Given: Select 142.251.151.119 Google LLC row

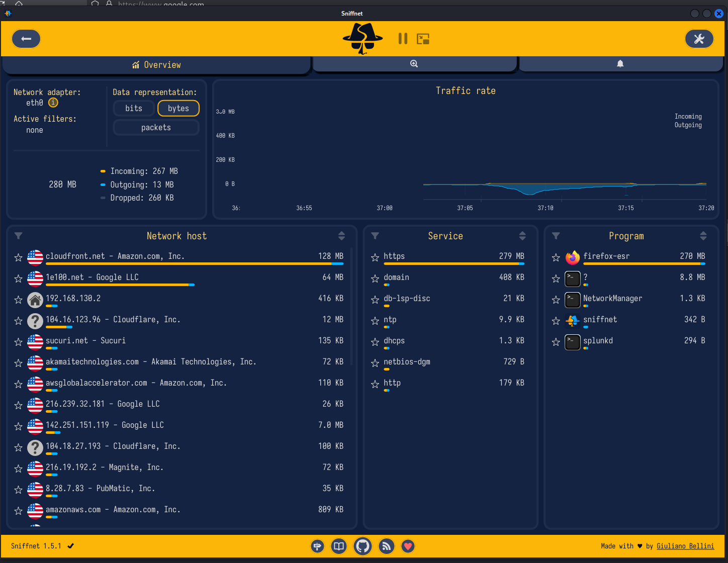Looking at the screenshot, I should (179, 427).
